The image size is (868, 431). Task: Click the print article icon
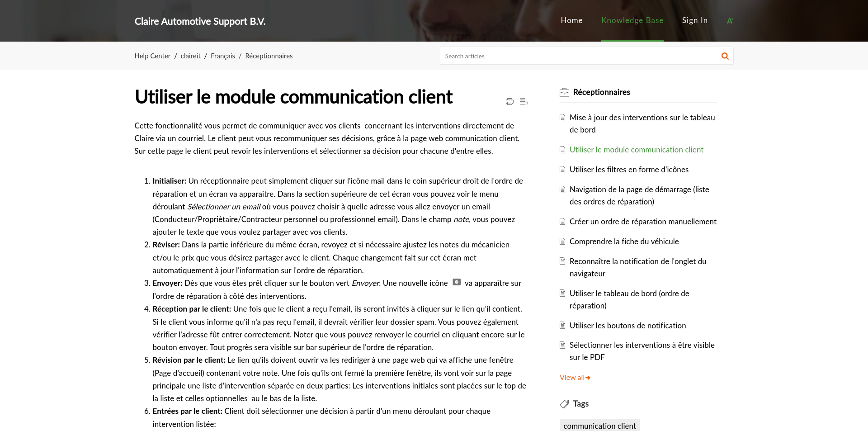509,102
